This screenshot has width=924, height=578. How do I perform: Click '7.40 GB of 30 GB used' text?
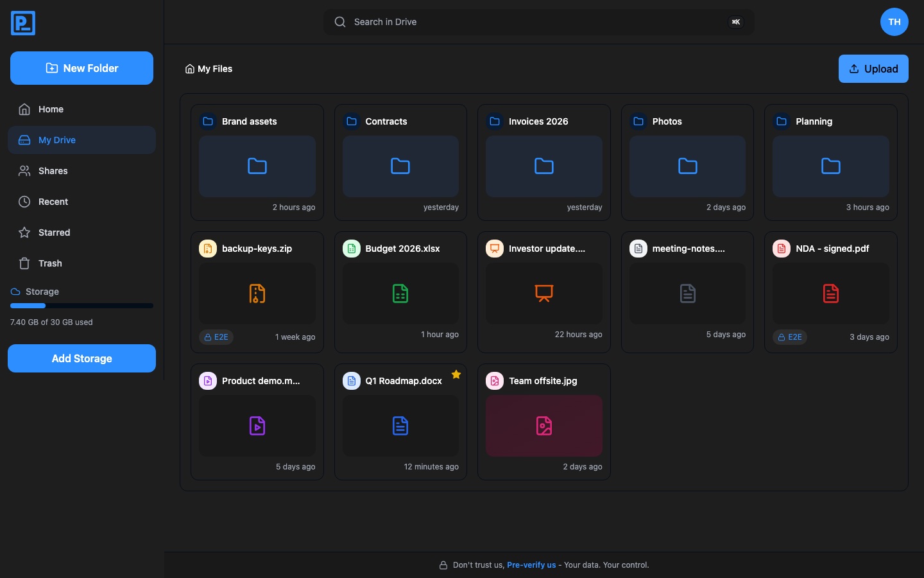(51, 322)
